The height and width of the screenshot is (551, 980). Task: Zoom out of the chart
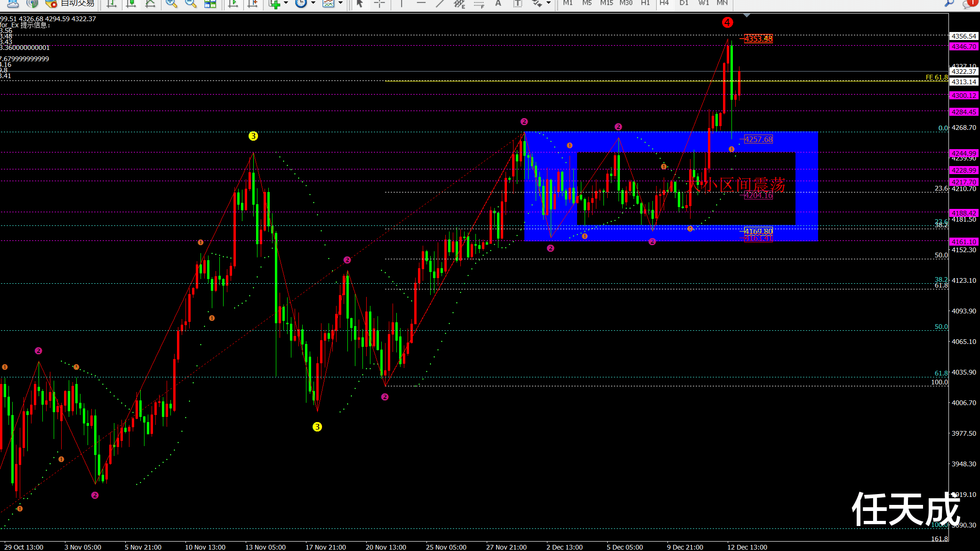pyautogui.click(x=191, y=3)
